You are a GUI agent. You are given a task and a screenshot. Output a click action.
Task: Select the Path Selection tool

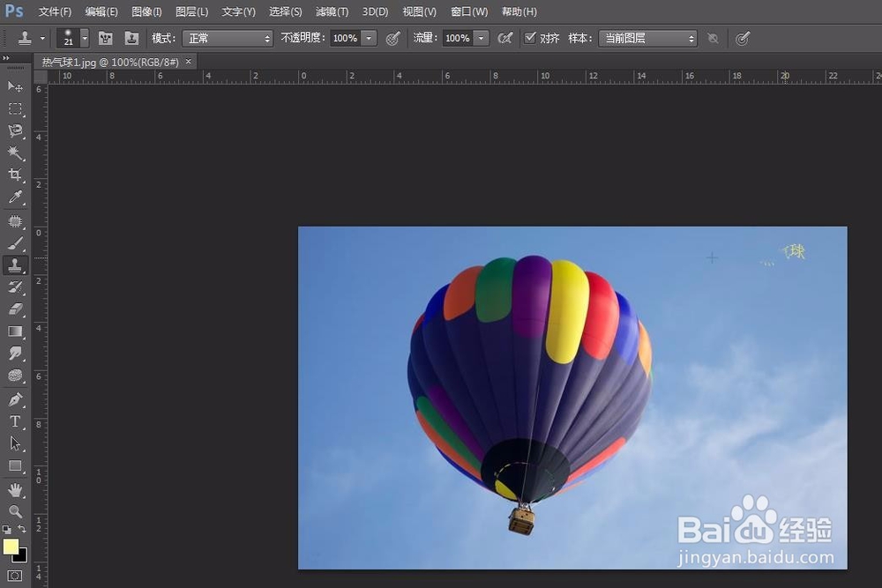(15, 443)
